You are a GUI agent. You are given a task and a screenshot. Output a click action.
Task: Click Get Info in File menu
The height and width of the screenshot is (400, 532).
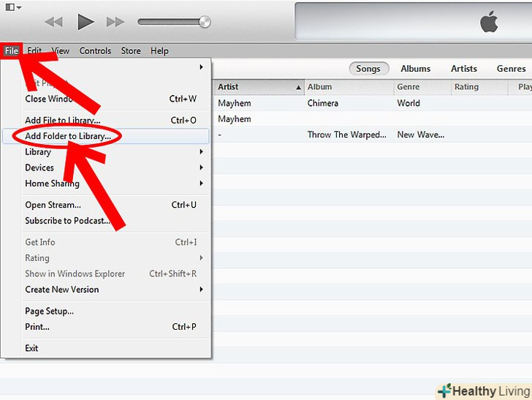(x=105, y=242)
